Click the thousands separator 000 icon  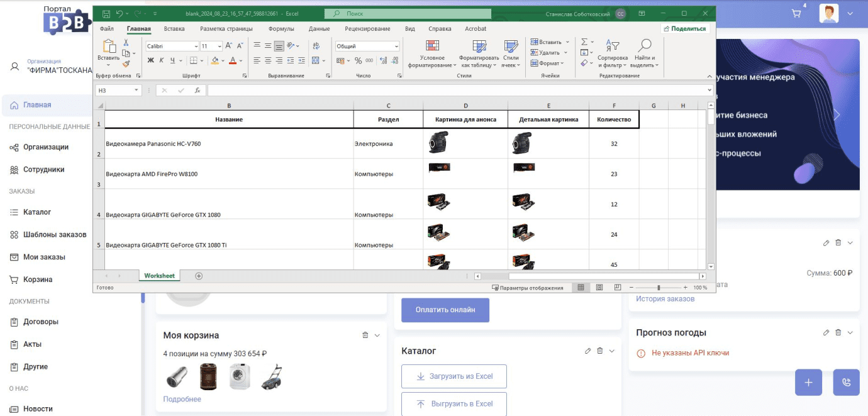coord(370,61)
